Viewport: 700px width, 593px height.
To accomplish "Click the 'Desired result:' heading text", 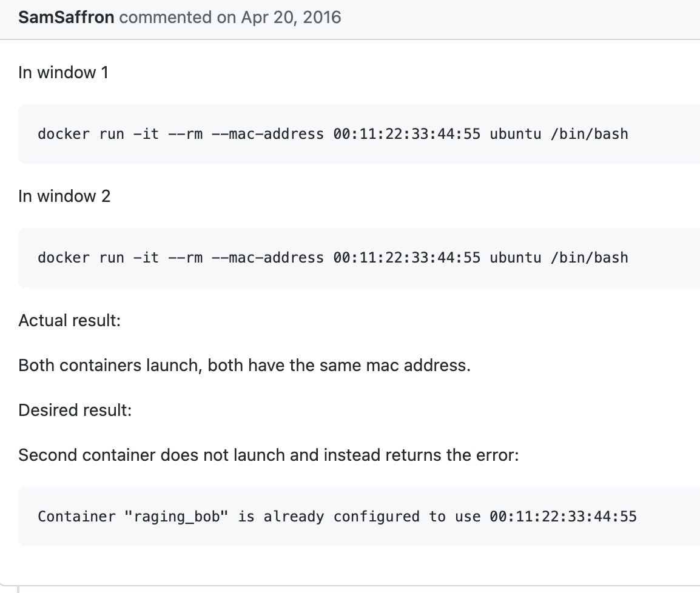I will pyautogui.click(x=75, y=410).
